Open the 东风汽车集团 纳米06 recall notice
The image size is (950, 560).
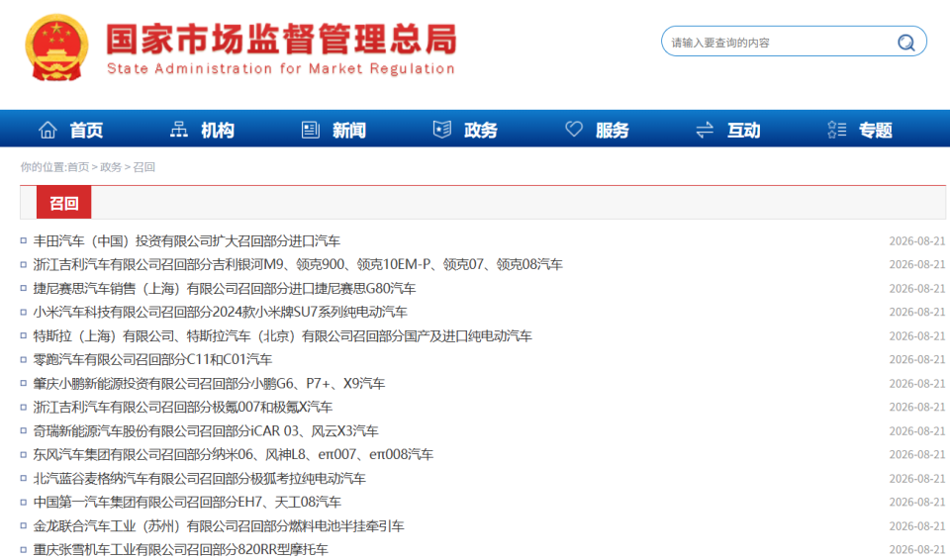point(234,455)
